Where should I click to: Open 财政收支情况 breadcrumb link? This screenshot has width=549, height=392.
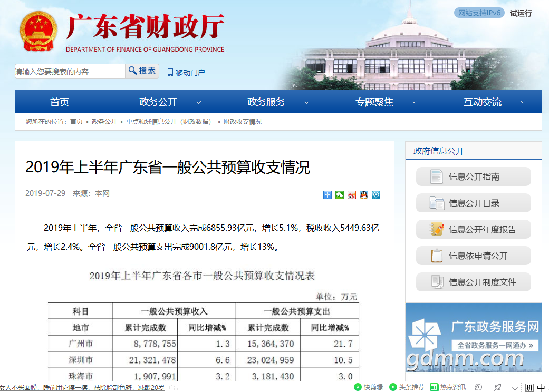(243, 121)
